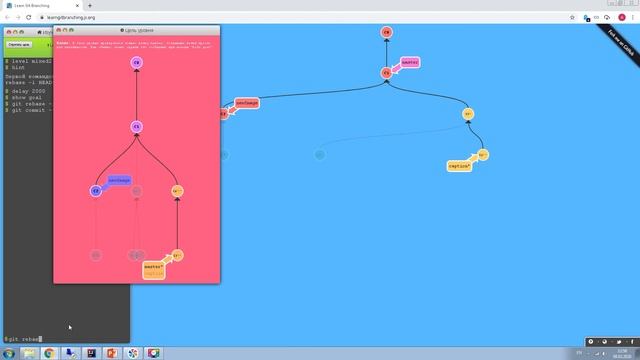Click the C0 root commit node in main tree
This screenshot has height=360, width=640.
(x=387, y=32)
